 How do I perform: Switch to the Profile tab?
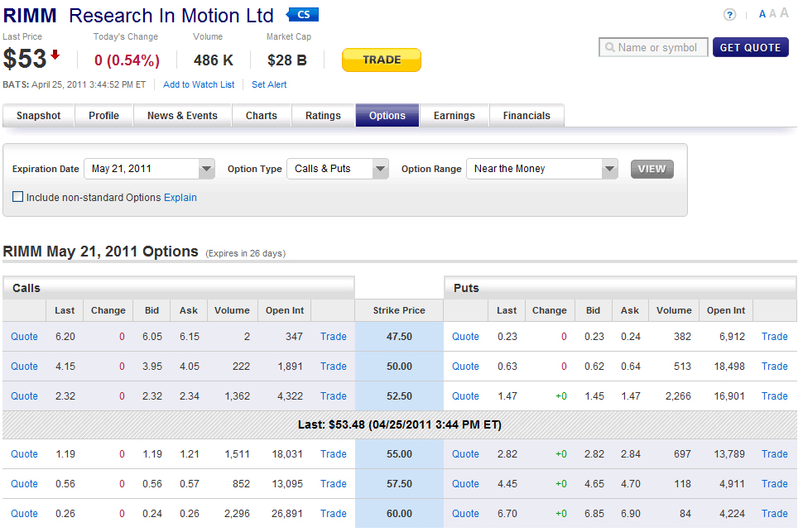pyautogui.click(x=104, y=115)
